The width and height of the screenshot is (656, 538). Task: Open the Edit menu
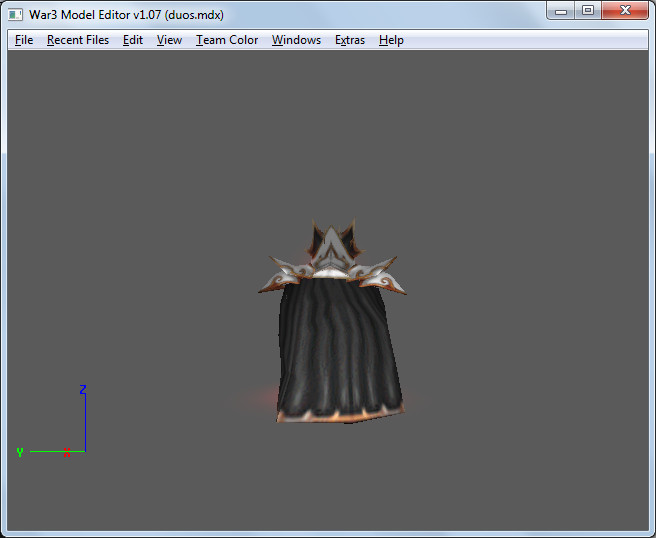point(133,40)
